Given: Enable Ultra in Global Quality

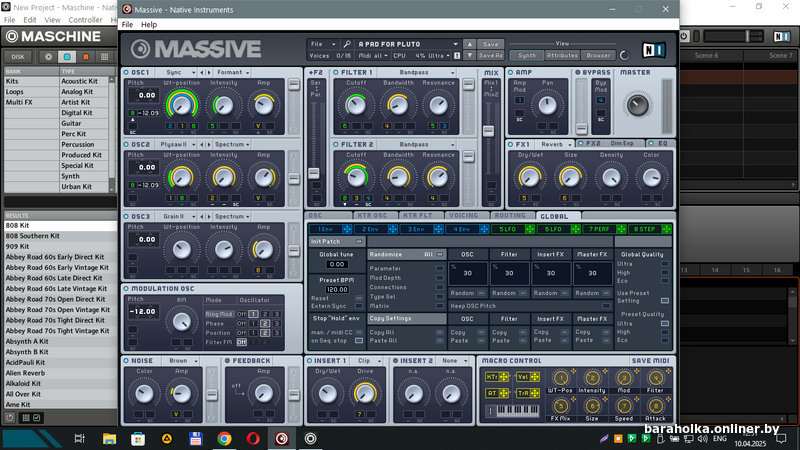Looking at the screenshot, I should coord(665,264).
